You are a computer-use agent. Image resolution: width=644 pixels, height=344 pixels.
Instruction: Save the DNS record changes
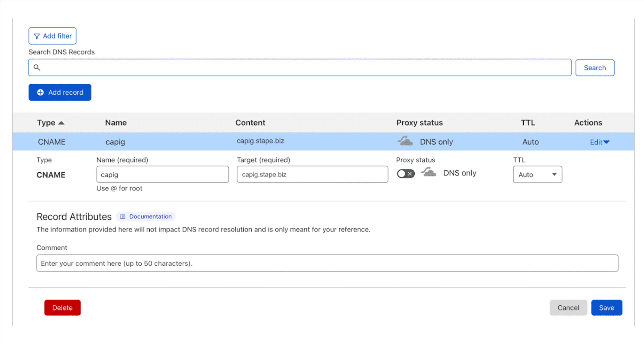pyautogui.click(x=607, y=308)
